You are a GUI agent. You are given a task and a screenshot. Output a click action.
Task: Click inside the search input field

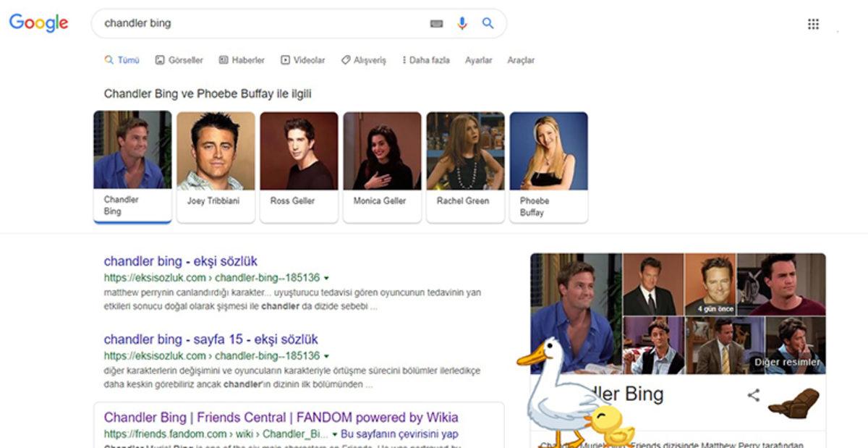pyautogui.click(x=253, y=23)
